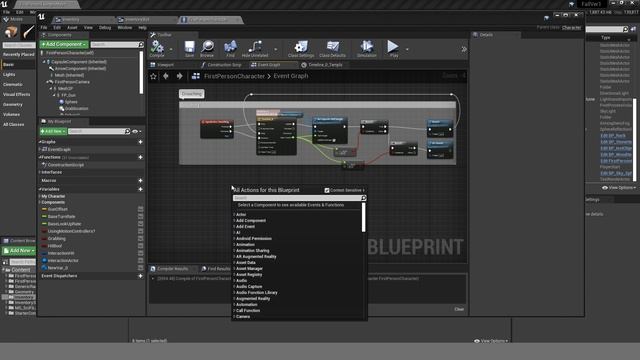Select the Crouching comment bubble
The image size is (640, 360).
click(x=191, y=94)
